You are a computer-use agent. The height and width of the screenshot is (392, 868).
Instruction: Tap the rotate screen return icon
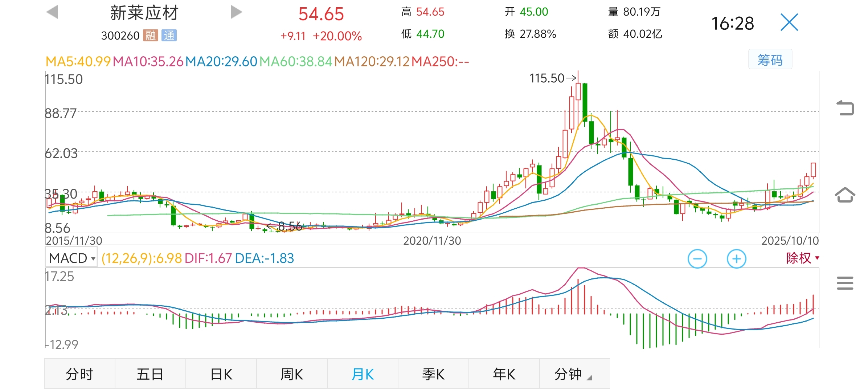(845, 108)
